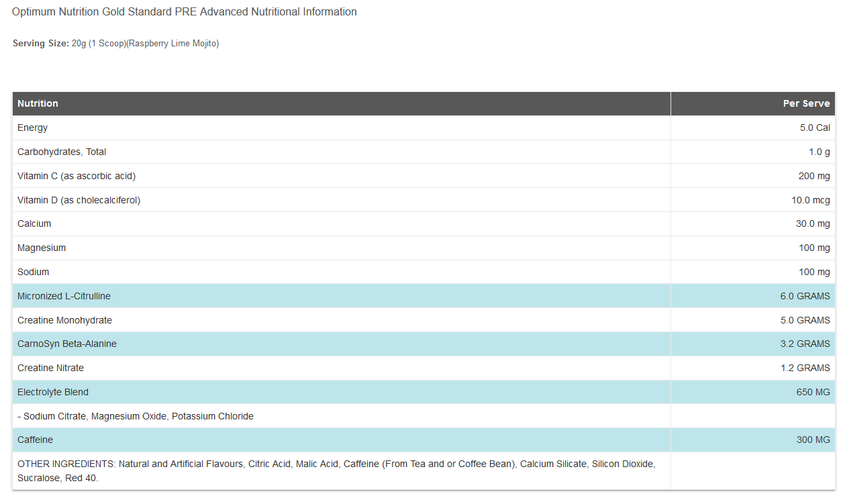Viewport: 847px width, 504px height.
Task: Select the 'Sodium' row label
Action: (34, 272)
